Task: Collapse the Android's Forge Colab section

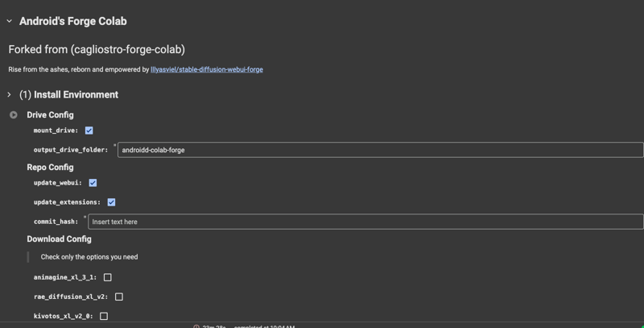Action: [x=10, y=21]
